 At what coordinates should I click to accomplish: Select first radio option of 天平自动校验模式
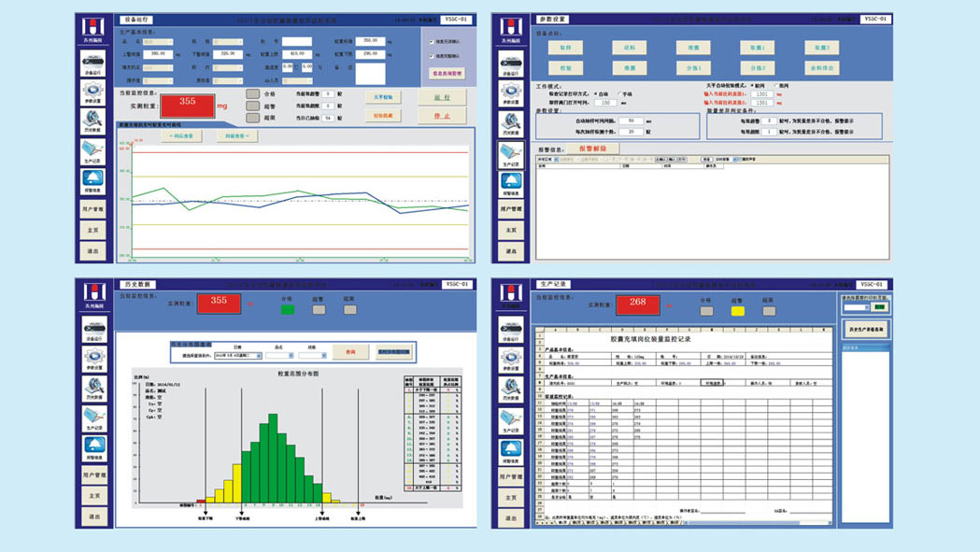point(752,86)
